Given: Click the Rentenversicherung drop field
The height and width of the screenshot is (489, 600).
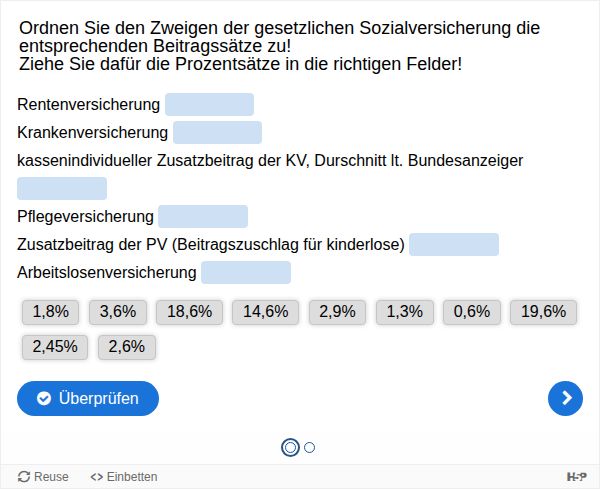Looking at the screenshot, I should [209, 105].
